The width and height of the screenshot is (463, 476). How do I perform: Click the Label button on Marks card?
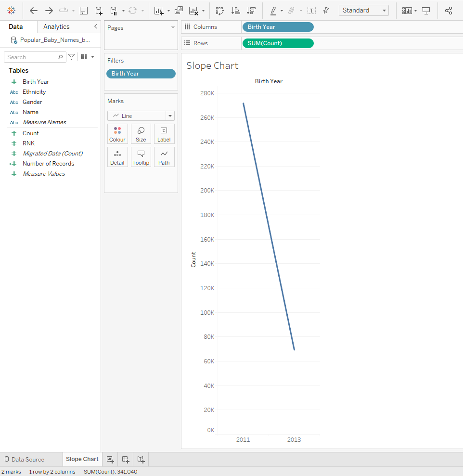click(164, 134)
